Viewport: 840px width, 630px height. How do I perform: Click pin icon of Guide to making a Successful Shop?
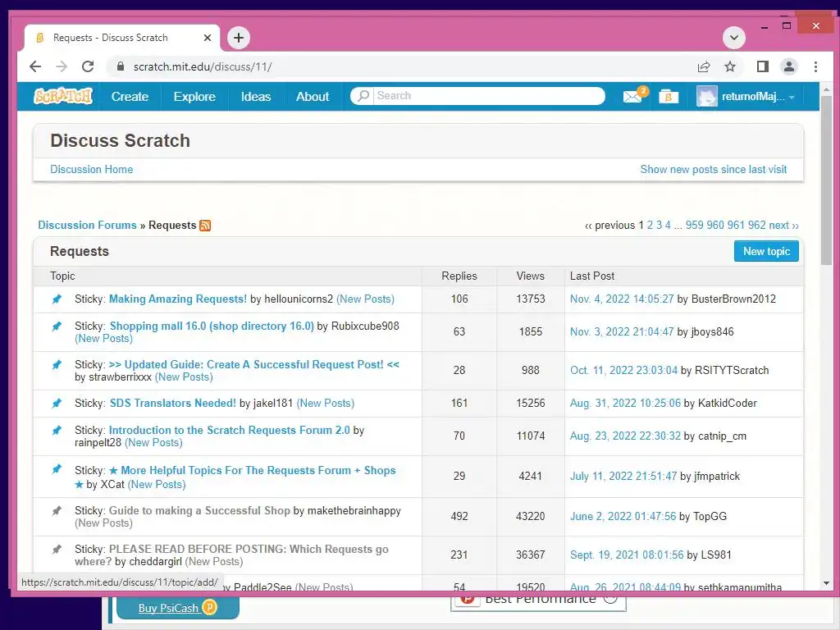pyautogui.click(x=57, y=510)
